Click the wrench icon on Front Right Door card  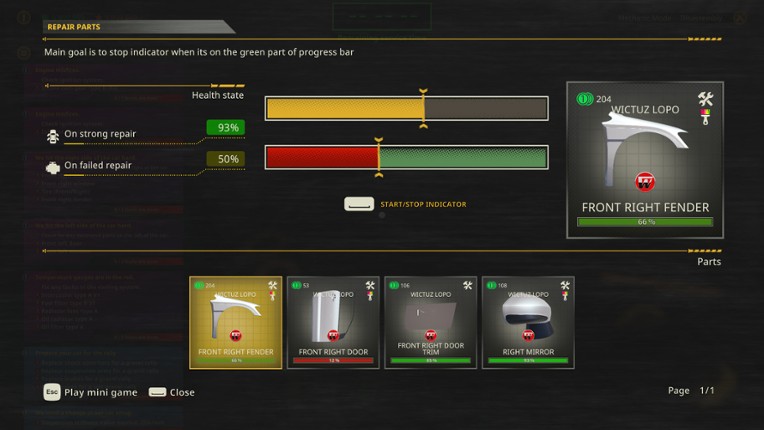[x=370, y=286]
